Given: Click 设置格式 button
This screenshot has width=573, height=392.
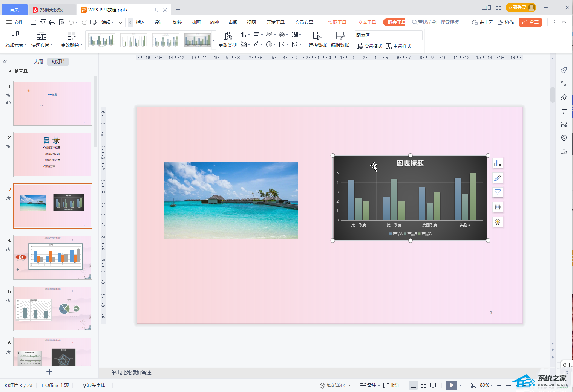Looking at the screenshot, I should coord(369,46).
